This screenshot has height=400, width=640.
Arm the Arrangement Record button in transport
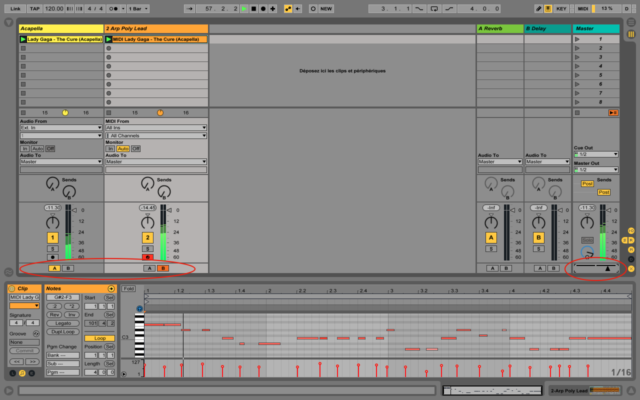pos(263,9)
